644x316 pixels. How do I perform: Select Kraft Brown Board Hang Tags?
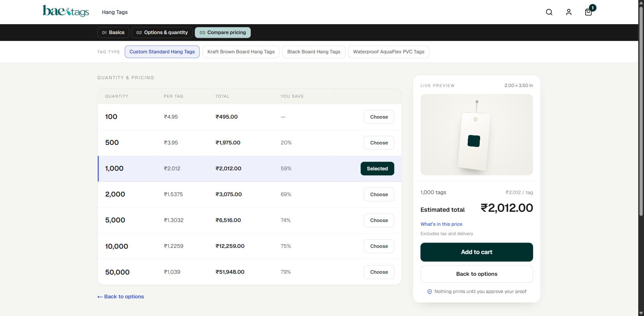tap(241, 52)
